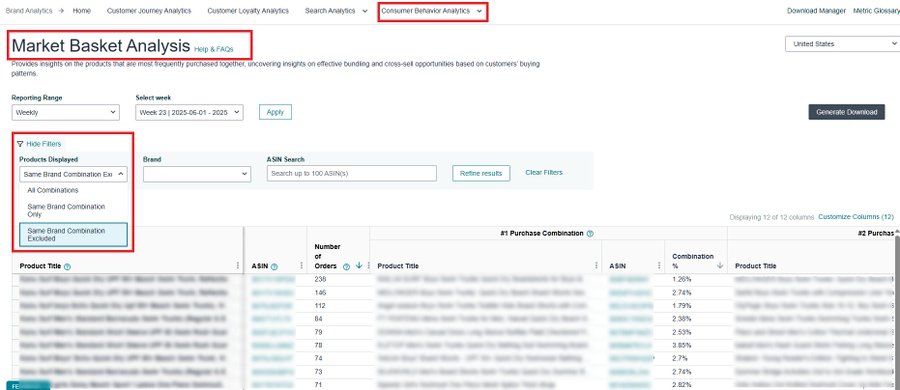
Task: Switch to Customer Loyalty Analytics tab
Action: click(x=248, y=11)
